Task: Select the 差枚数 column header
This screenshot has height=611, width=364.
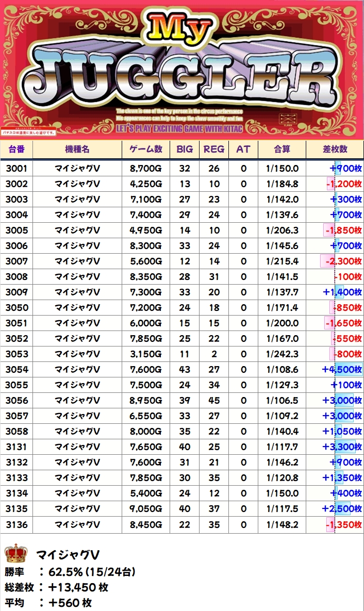Action: [x=335, y=149]
